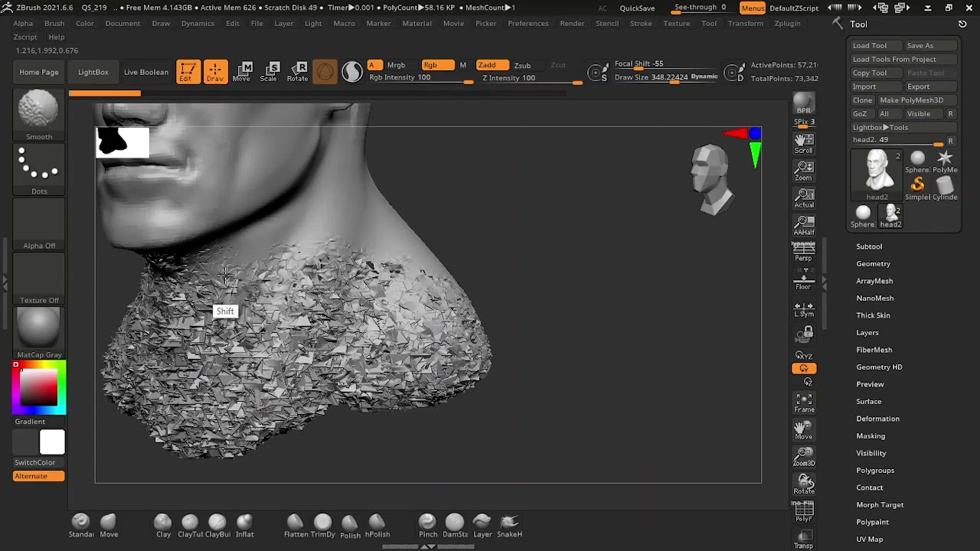Click the Frame mesh icon

tap(803, 403)
